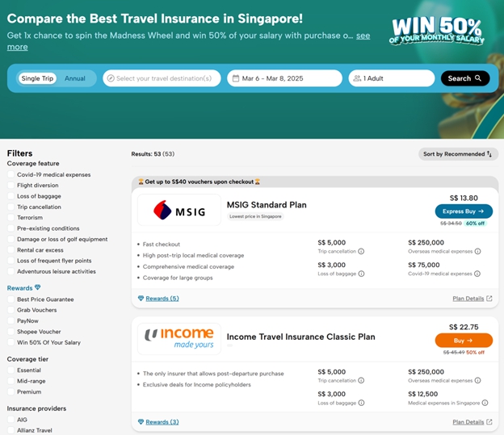Select the Single Trip tab
The image size is (504, 435).
(37, 78)
